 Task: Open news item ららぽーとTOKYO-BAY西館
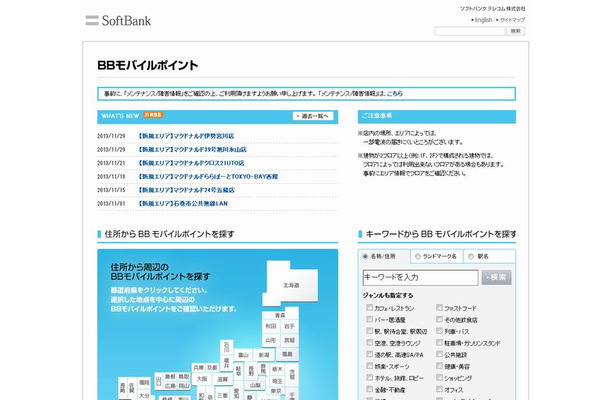pyautogui.click(x=208, y=177)
